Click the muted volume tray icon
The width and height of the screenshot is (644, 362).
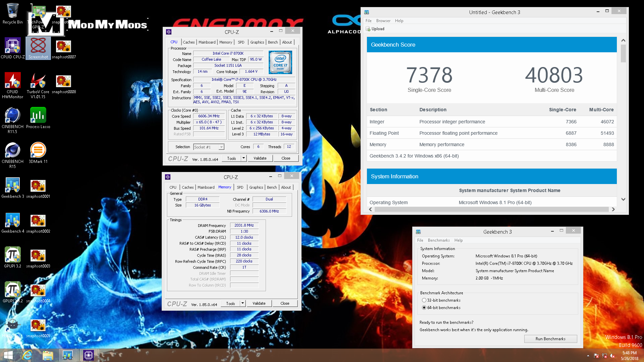click(x=612, y=356)
